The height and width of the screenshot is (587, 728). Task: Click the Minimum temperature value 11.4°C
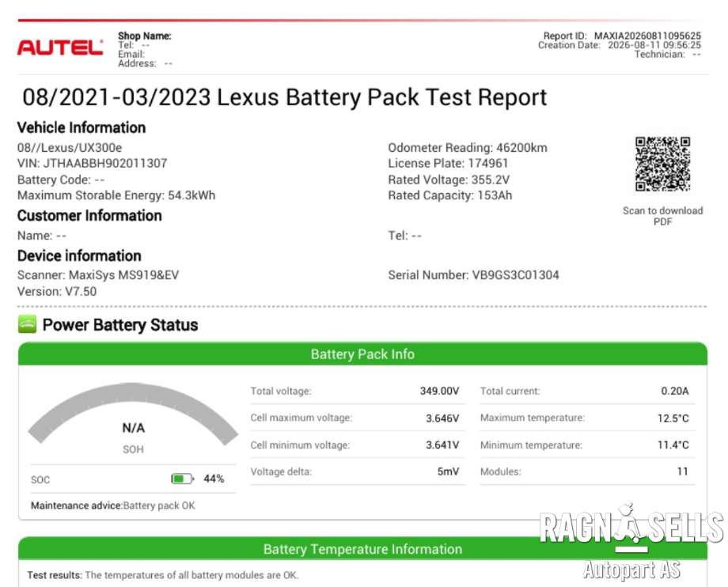[673, 445]
